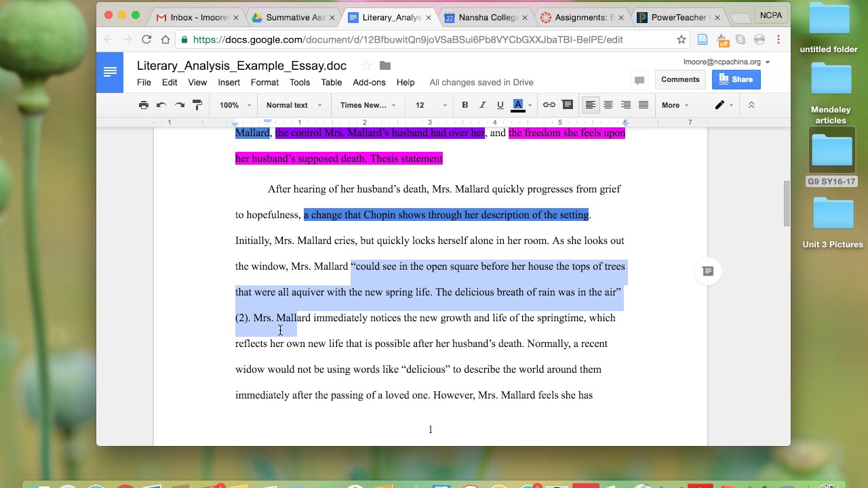Click the Skype extension icon

pyautogui.click(x=741, y=39)
